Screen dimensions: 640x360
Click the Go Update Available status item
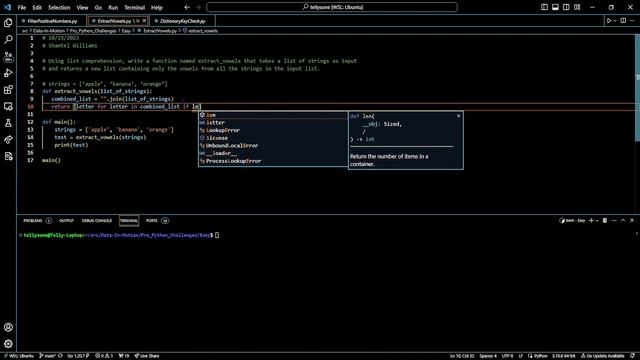click(x=603, y=356)
